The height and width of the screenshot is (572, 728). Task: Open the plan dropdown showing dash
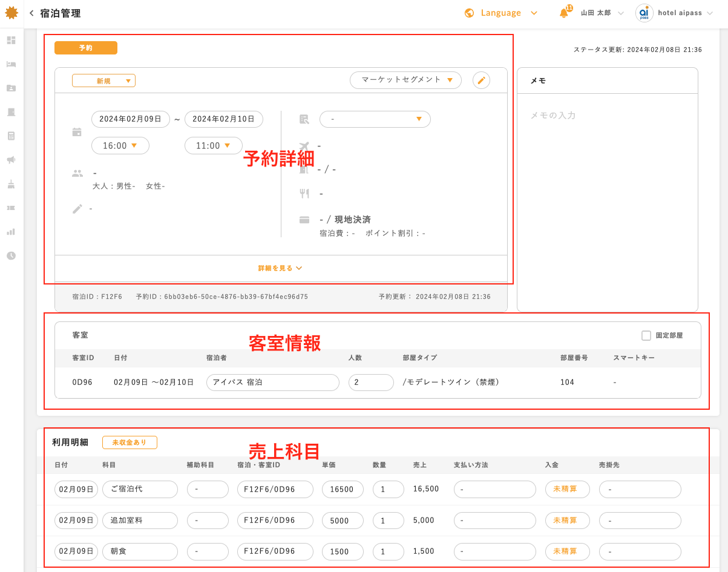pyautogui.click(x=375, y=119)
